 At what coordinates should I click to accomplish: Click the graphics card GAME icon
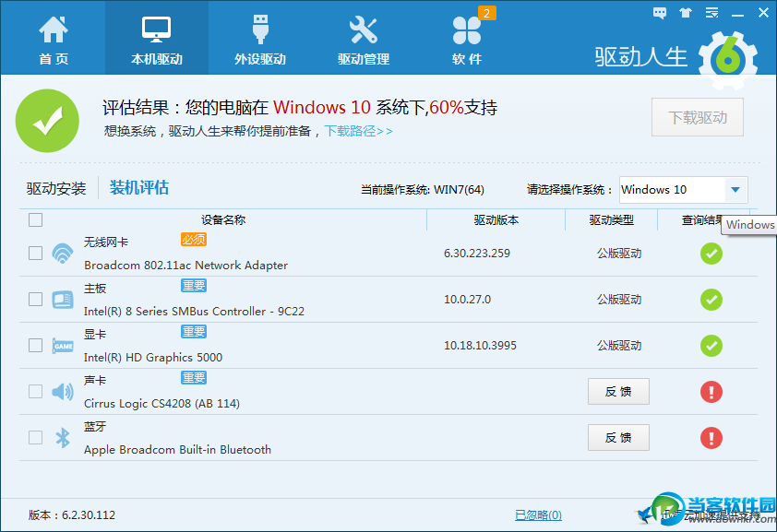63,346
